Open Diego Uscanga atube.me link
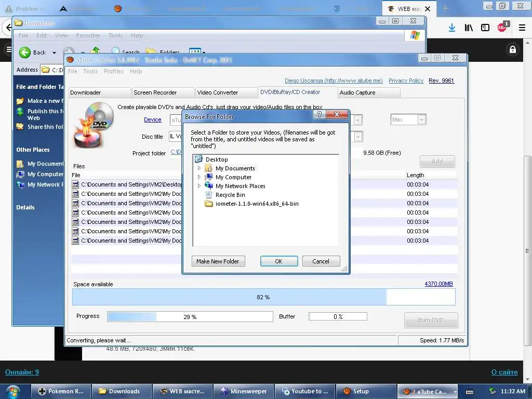Image resolution: width=532 pixels, height=399 pixels. pyautogui.click(x=334, y=81)
